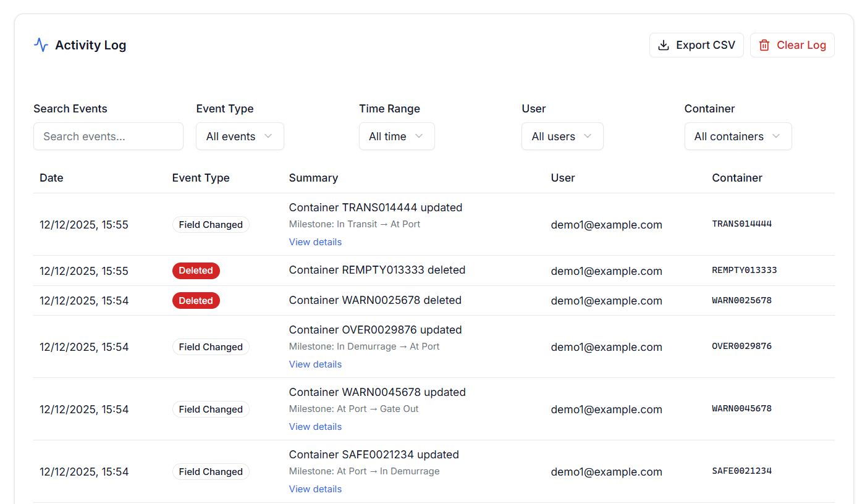The width and height of the screenshot is (857, 504).
Task: Show View details for WARN0045678 update
Action: tap(315, 427)
